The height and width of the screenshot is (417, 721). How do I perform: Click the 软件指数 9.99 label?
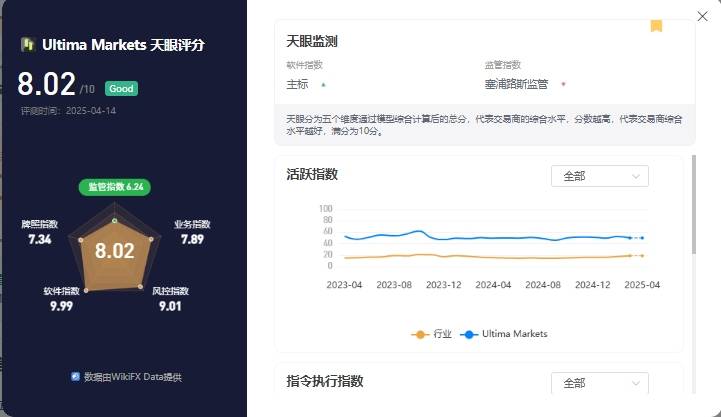point(62,299)
